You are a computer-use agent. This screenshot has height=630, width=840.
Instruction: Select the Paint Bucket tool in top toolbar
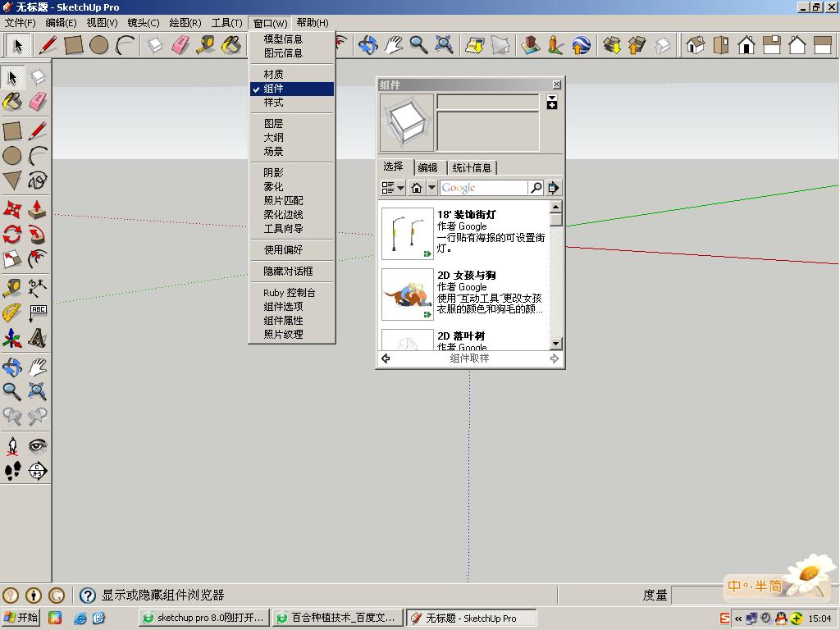231,45
